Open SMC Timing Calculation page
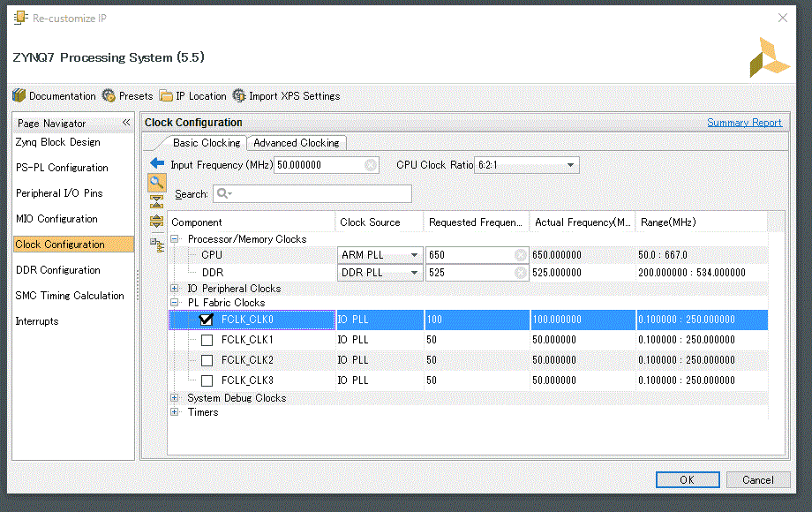 (70, 296)
